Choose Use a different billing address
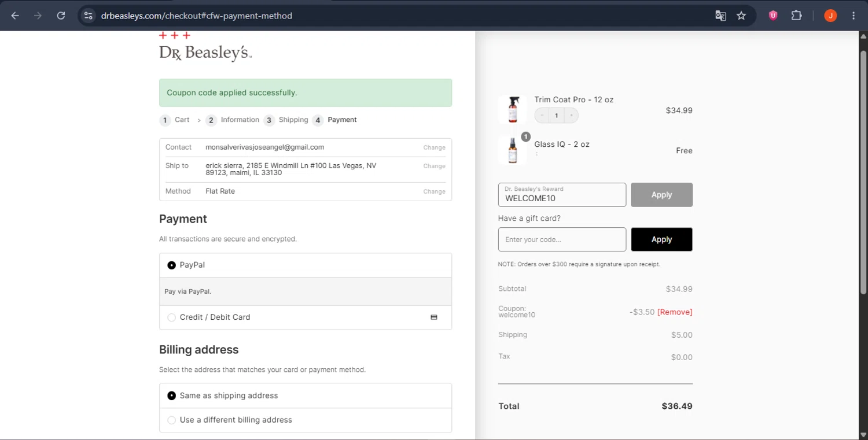This screenshot has width=868, height=440. 171,420
